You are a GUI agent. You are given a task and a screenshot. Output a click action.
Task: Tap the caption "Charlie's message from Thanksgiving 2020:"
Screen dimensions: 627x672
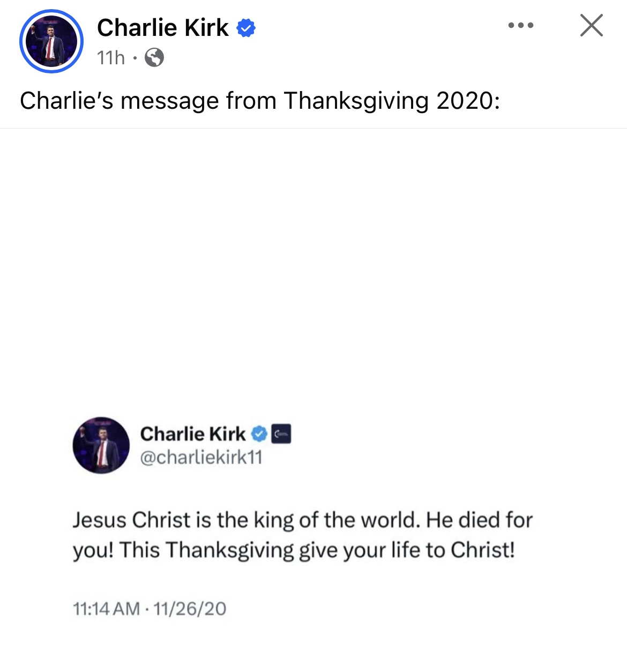[259, 101]
